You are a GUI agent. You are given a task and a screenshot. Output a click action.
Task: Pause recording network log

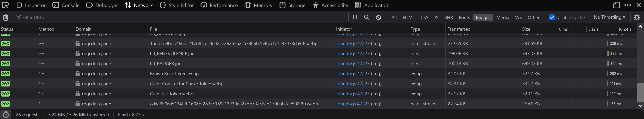click(x=355, y=17)
